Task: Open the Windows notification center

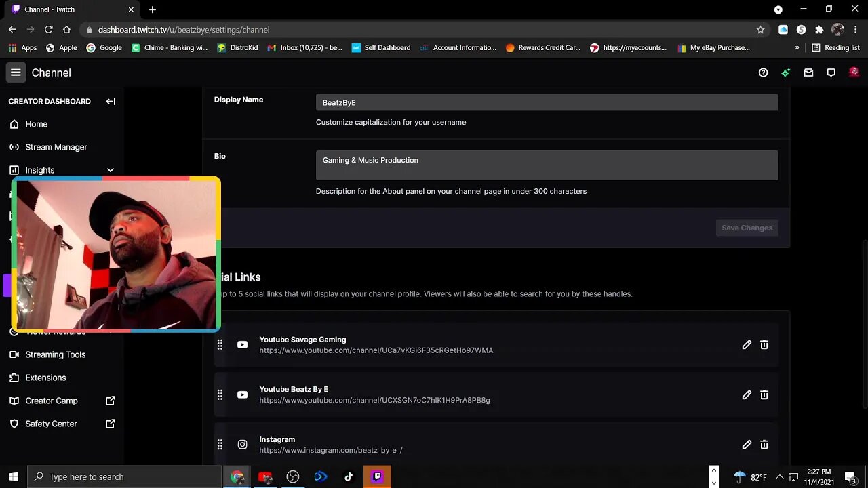Action: 850,476
